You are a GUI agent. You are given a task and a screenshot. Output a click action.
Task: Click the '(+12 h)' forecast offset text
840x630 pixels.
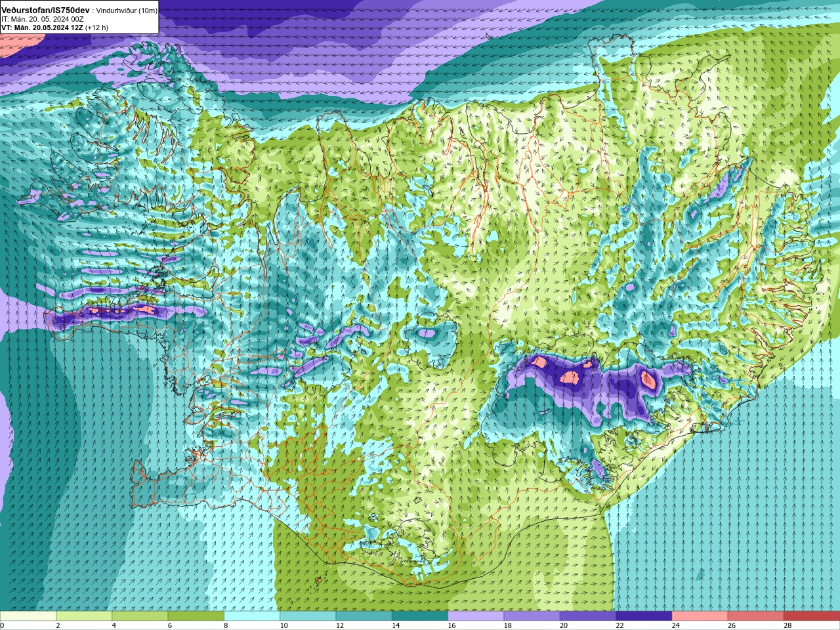[x=97, y=28]
